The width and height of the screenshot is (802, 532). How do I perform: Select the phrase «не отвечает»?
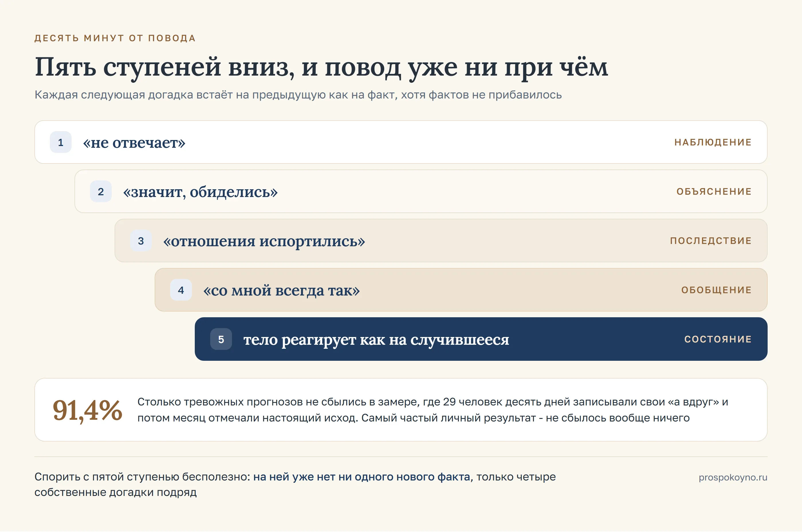[x=134, y=143]
